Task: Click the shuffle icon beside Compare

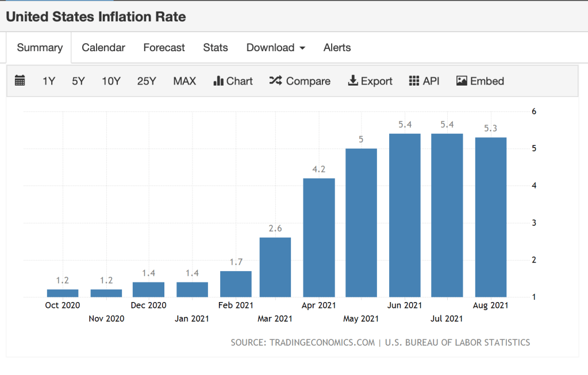Action: coord(275,81)
